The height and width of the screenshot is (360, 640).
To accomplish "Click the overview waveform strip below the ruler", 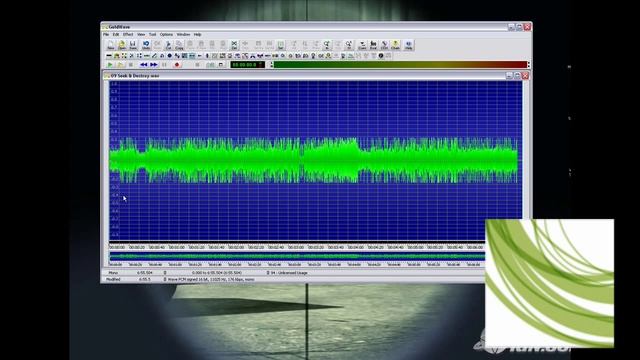I will pyautogui.click(x=297, y=256).
